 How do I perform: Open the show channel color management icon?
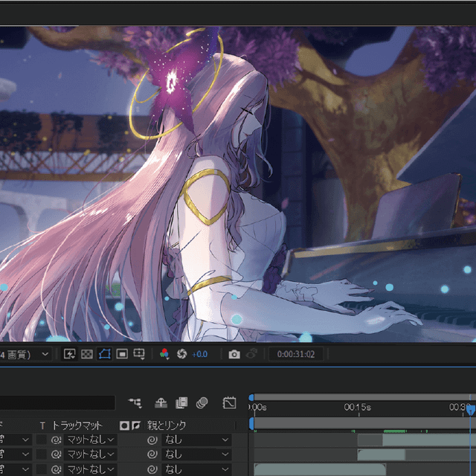point(165,354)
